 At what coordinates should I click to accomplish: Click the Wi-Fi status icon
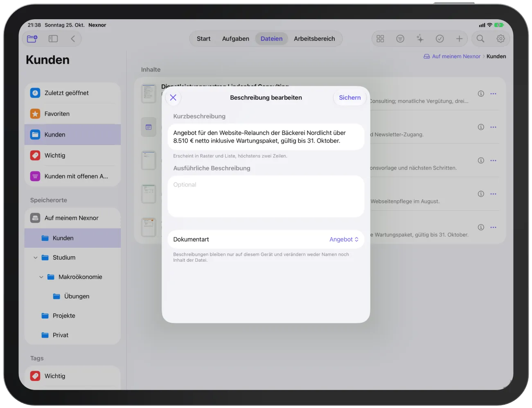[489, 25]
